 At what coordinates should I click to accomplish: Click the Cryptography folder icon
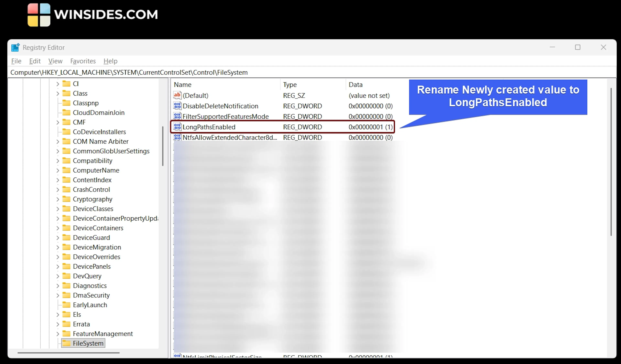[66, 199]
